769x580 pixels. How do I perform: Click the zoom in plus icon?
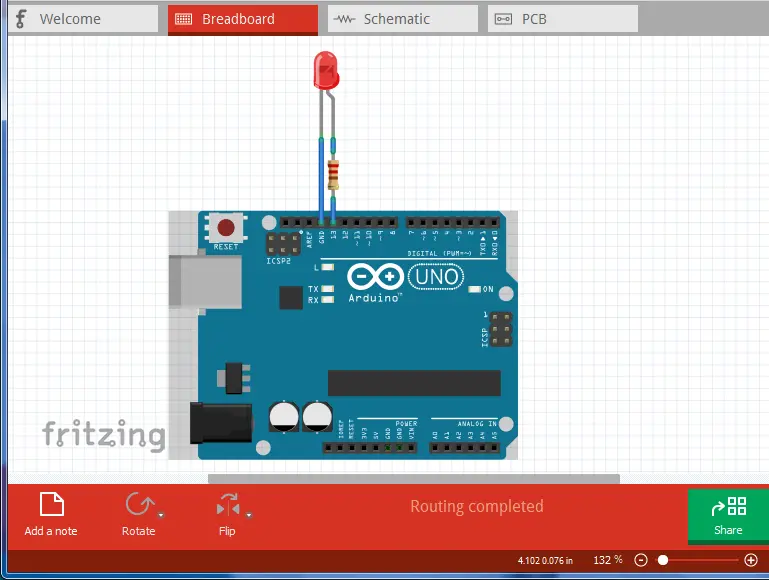click(750, 560)
